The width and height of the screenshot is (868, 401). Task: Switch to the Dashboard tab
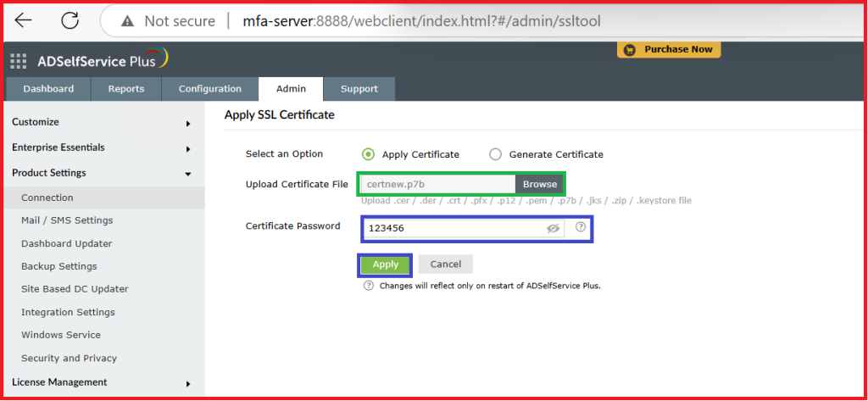48,89
